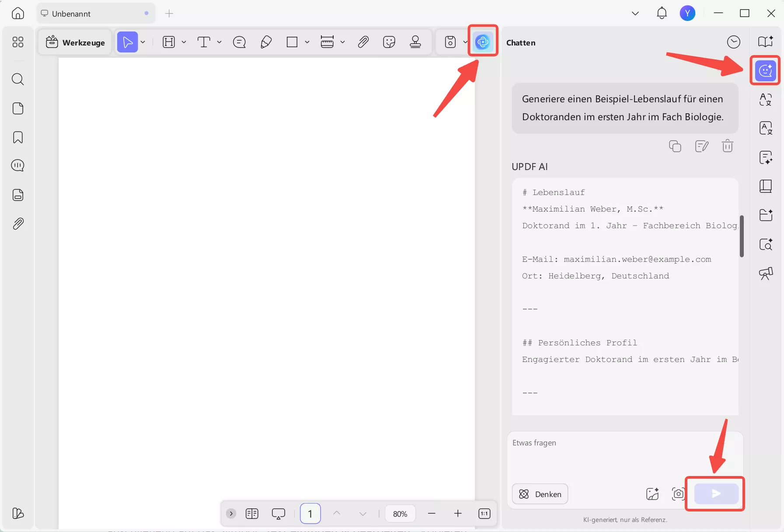Expand the bottom bar with chevron
Image resolution: width=784 pixels, height=532 pixels.
(231, 514)
